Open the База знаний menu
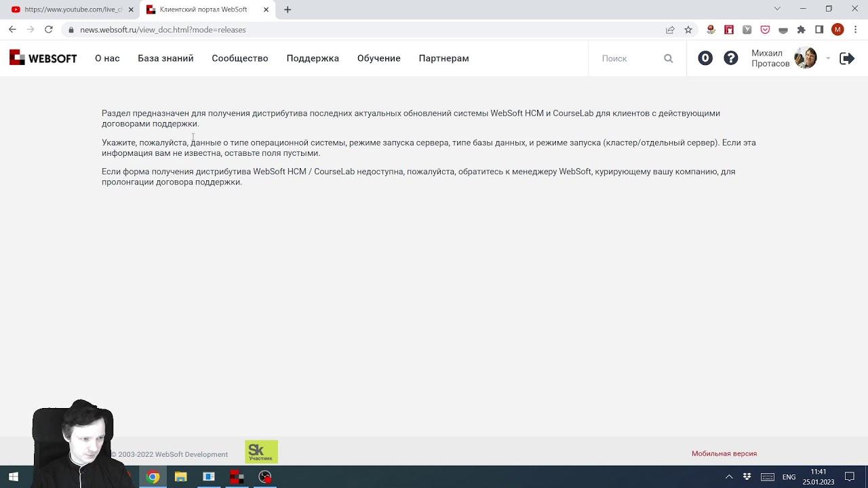868x488 pixels. pyautogui.click(x=165, y=58)
